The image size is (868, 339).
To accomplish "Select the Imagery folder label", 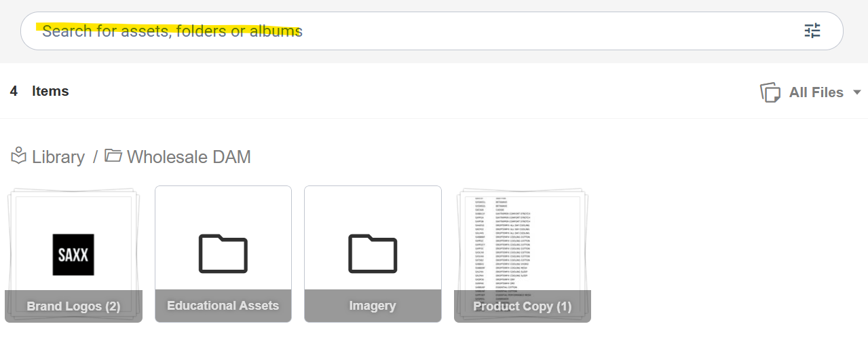I will (372, 306).
